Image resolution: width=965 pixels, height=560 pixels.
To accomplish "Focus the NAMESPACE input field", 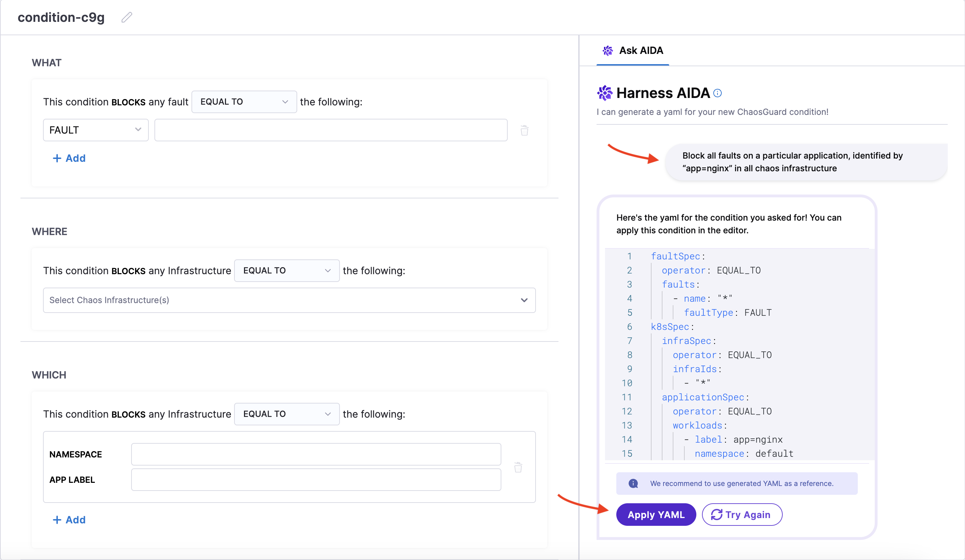I will 316,454.
